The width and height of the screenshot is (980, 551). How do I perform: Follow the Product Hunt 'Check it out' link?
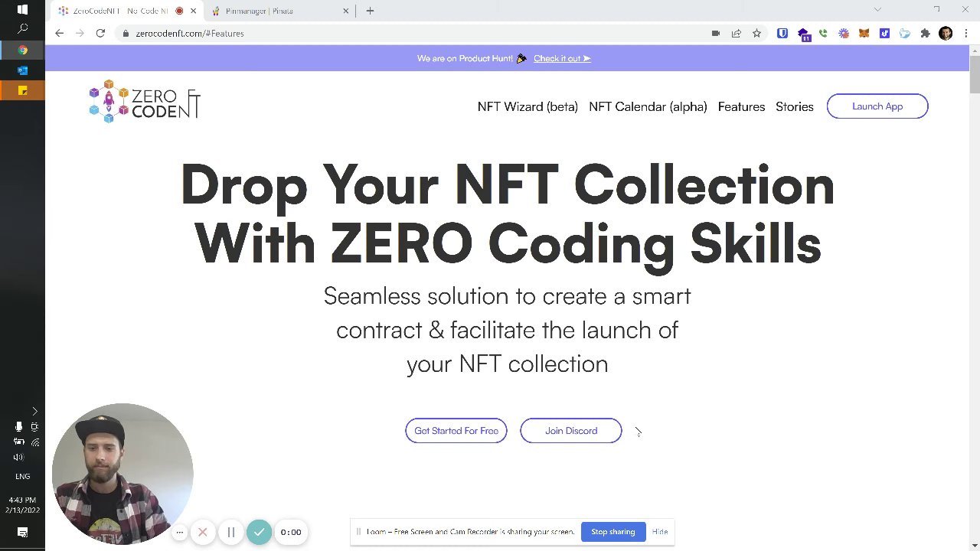click(562, 58)
